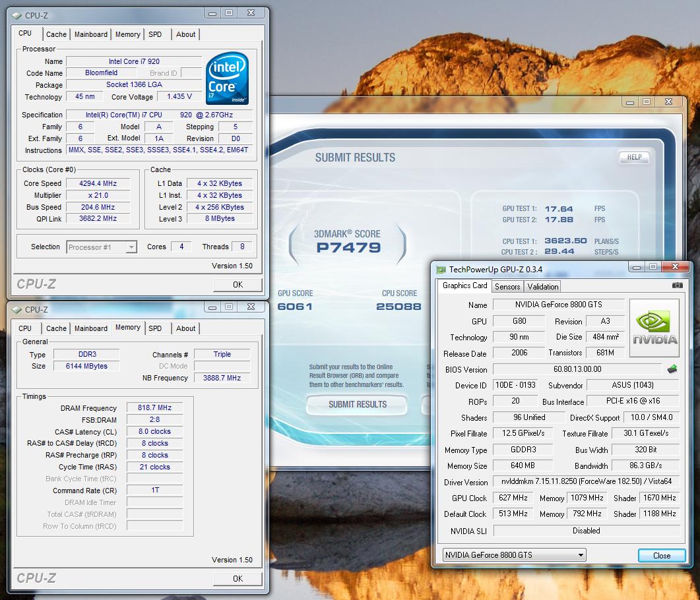Click the GPU SCORE value 6061
700x600 pixels.
pos(295,307)
